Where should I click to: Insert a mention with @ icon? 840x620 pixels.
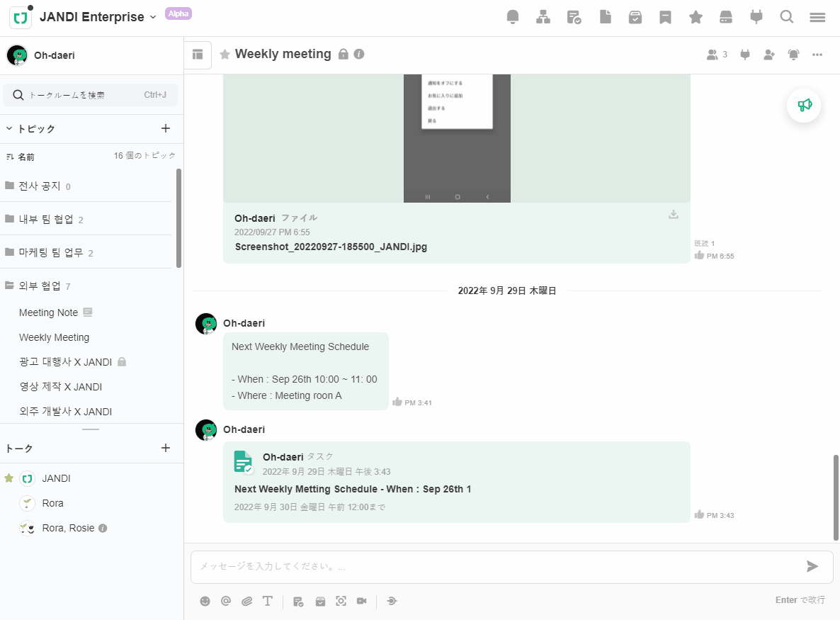pos(226,602)
